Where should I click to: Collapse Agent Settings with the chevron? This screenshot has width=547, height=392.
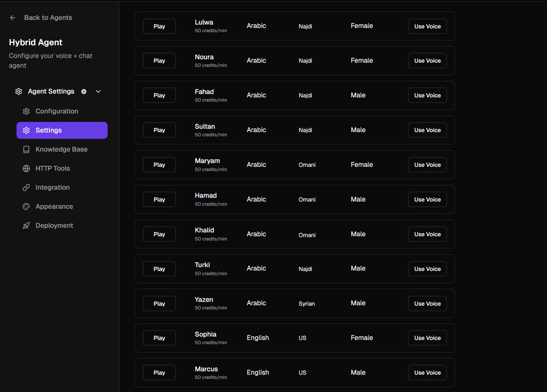(98, 91)
